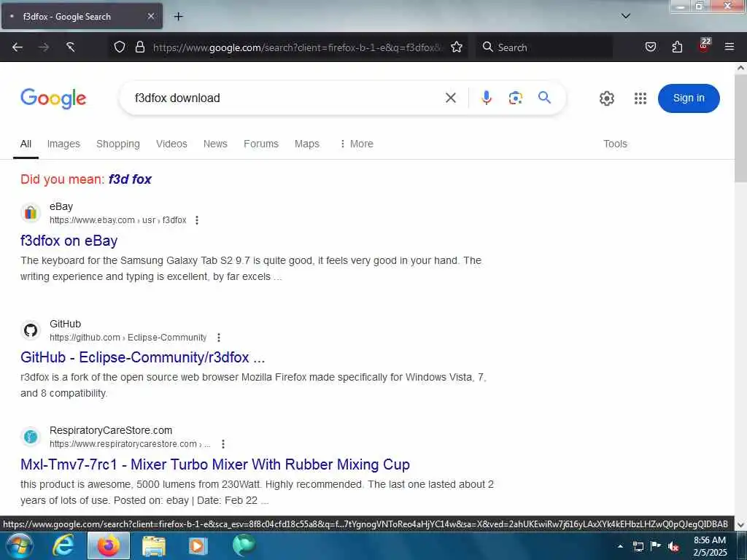Image resolution: width=747 pixels, height=560 pixels.
Task: Switch to the News tab
Action: (215, 144)
